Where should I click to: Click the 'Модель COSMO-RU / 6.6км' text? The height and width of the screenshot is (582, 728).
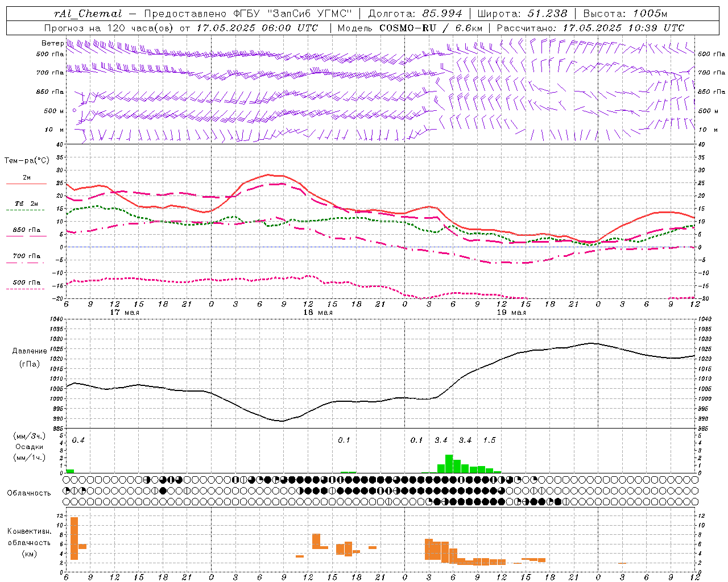(410, 28)
